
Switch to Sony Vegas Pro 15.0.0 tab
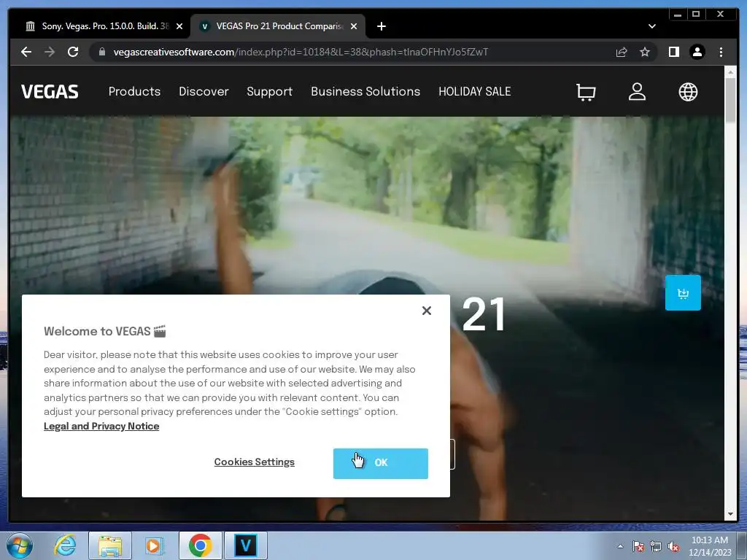point(98,26)
